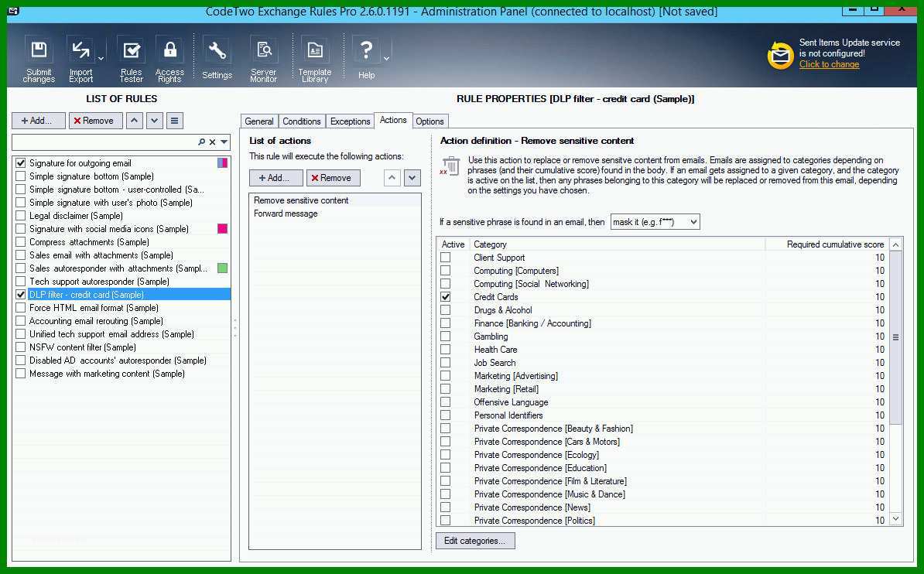Click Edit categories button
Screen dimensions: 924x574
475,541
